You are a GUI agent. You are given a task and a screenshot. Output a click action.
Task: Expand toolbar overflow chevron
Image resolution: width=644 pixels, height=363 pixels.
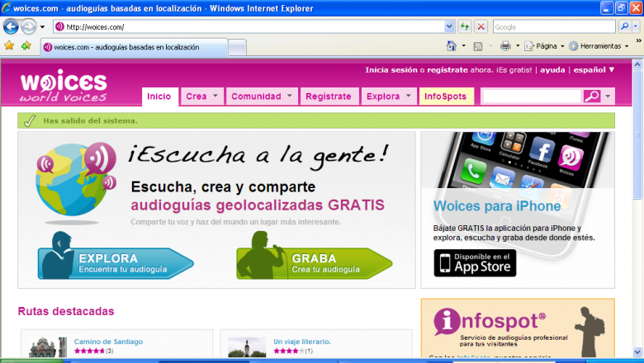click(x=639, y=40)
